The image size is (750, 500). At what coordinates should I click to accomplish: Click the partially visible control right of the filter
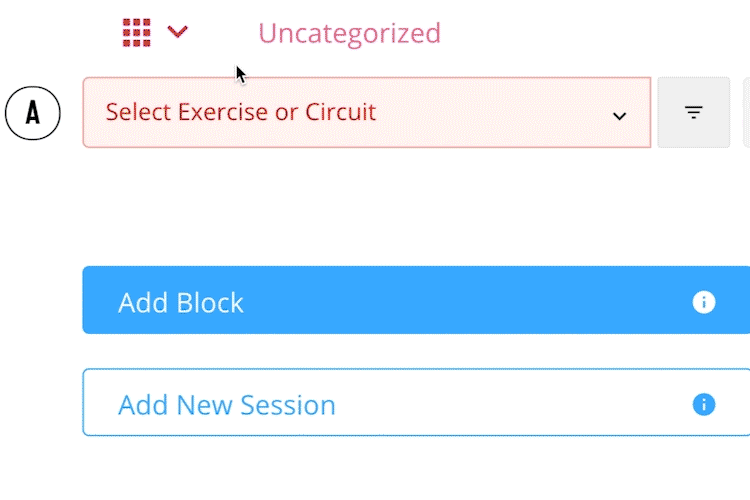(x=746, y=112)
